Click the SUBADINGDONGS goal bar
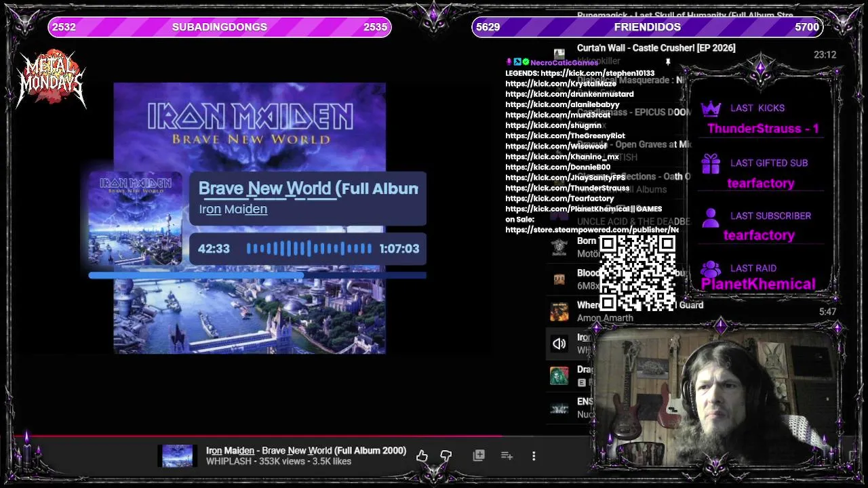This screenshot has width=868, height=488. point(220,27)
